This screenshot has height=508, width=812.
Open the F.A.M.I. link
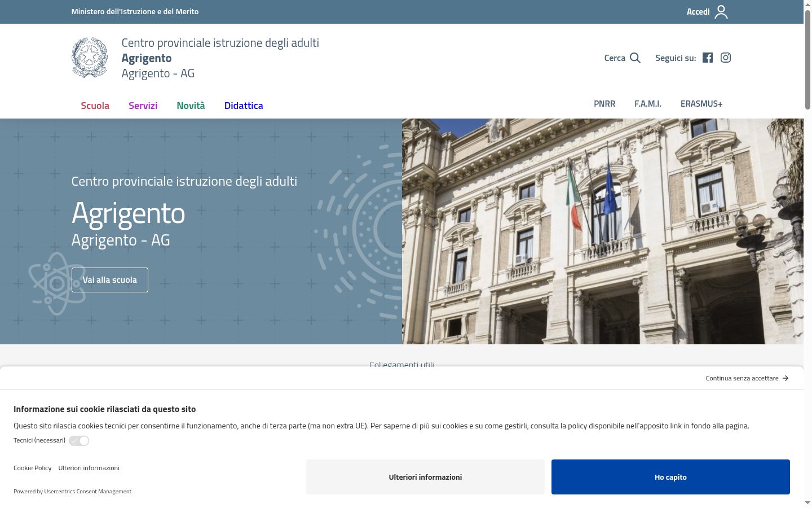coord(648,104)
